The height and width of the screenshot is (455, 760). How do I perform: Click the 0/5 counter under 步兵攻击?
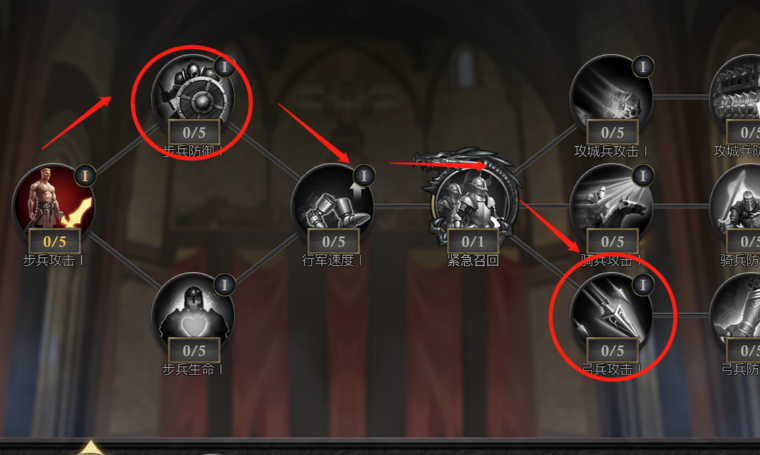[54, 241]
